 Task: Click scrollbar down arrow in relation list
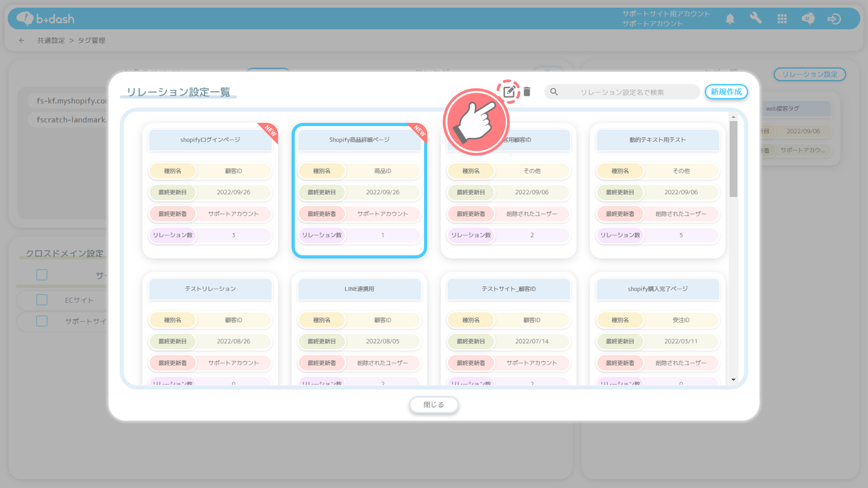pos(733,380)
